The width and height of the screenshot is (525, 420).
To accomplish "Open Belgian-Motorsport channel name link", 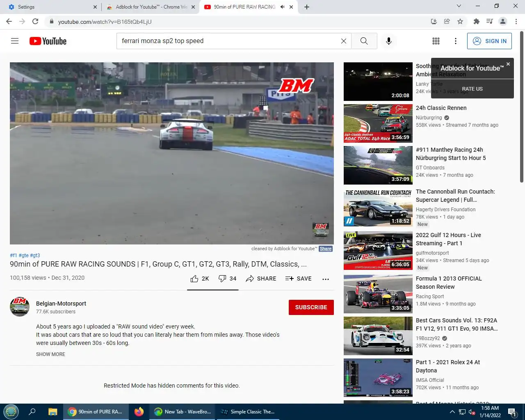I will point(61,304).
